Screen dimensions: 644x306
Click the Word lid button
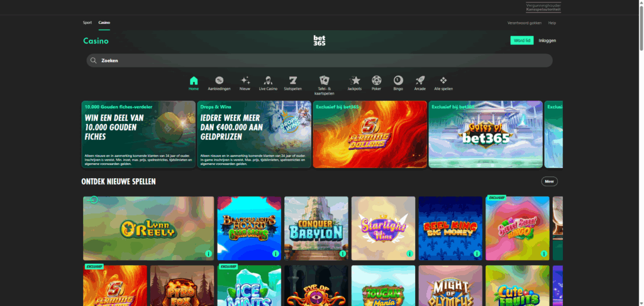pyautogui.click(x=522, y=40)
